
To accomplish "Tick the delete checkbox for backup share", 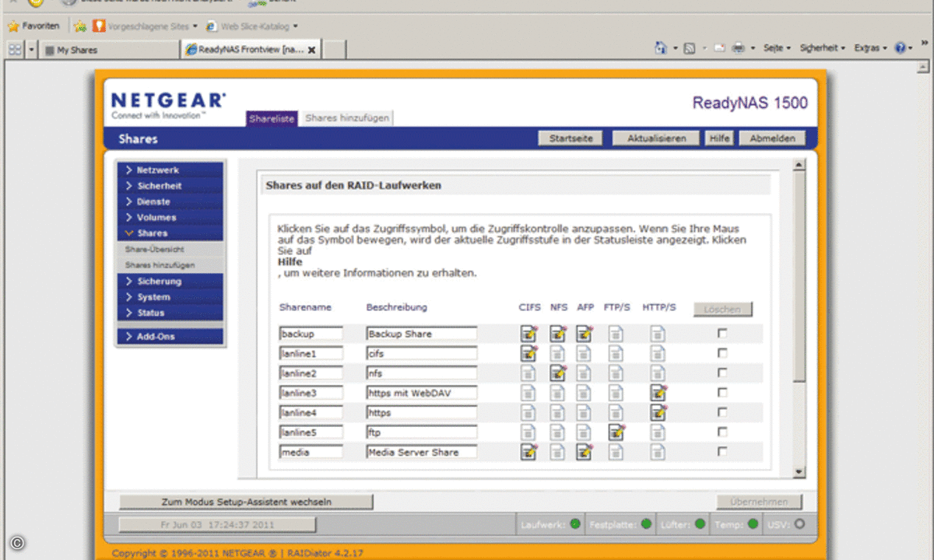I will 722,333.
